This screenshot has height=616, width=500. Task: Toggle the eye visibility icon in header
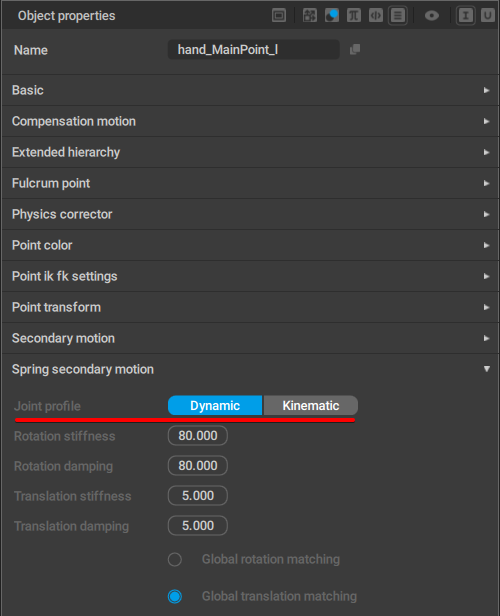click(432, 16)
